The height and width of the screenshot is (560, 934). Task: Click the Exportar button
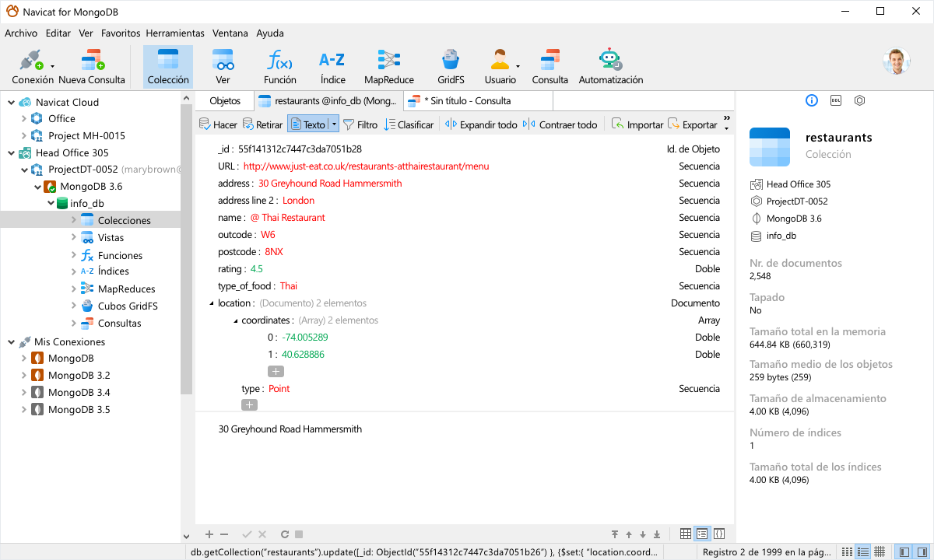tap(693, 124)
